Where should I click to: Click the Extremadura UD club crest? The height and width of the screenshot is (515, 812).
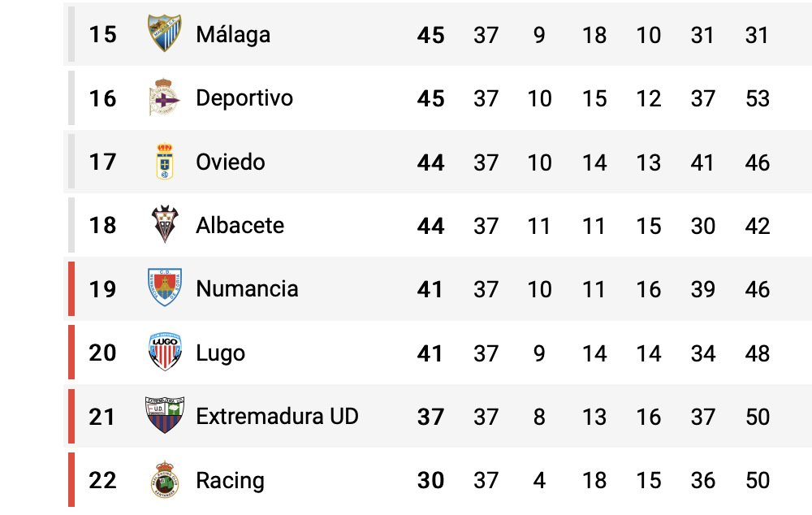[165, 415]
